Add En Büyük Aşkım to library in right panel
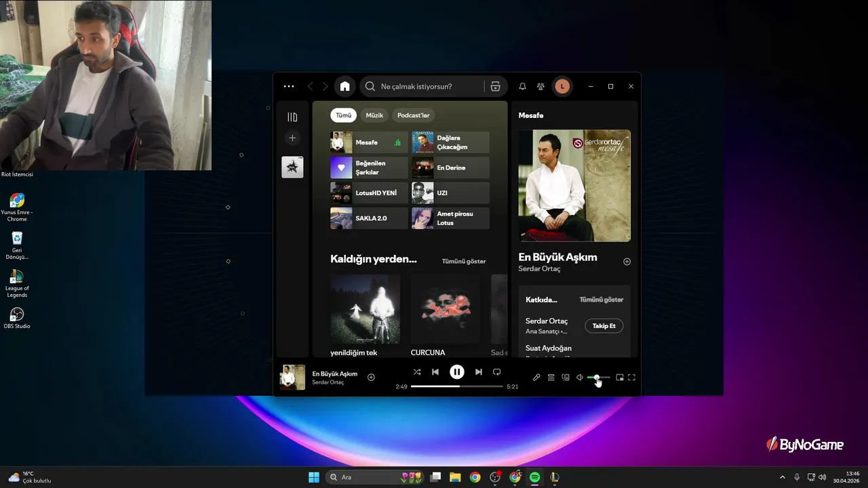Image resolution: width=868 pixels, height=488 pixels. [x=627, y=262]
